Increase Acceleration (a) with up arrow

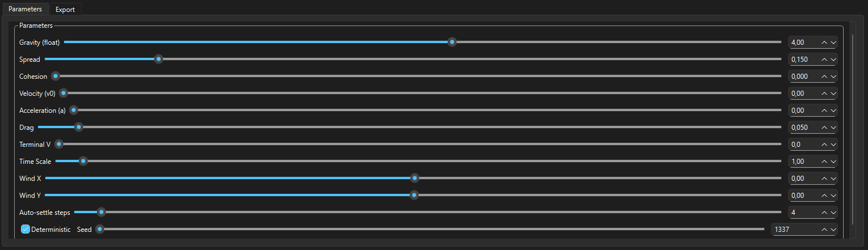coord(824,111)
